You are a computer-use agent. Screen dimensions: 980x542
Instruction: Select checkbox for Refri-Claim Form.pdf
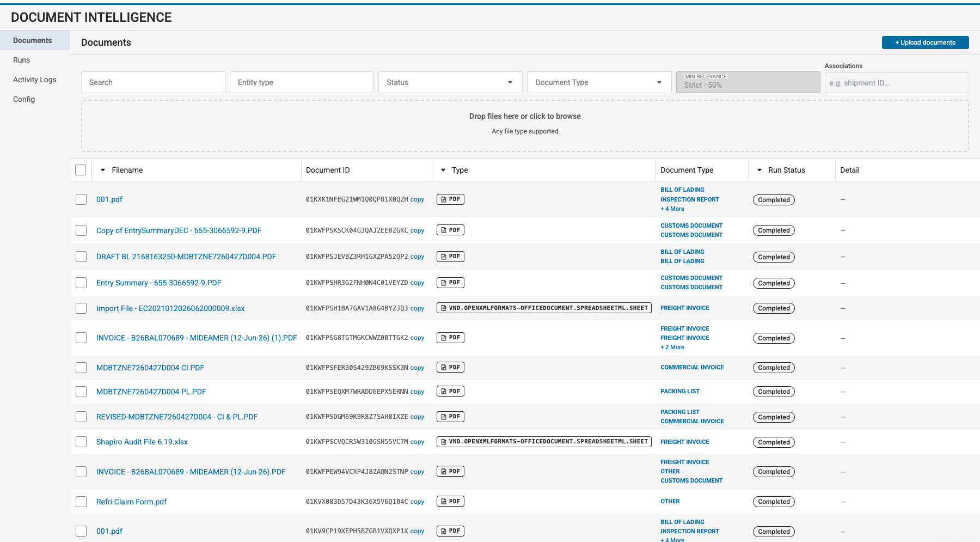(81, 502)
